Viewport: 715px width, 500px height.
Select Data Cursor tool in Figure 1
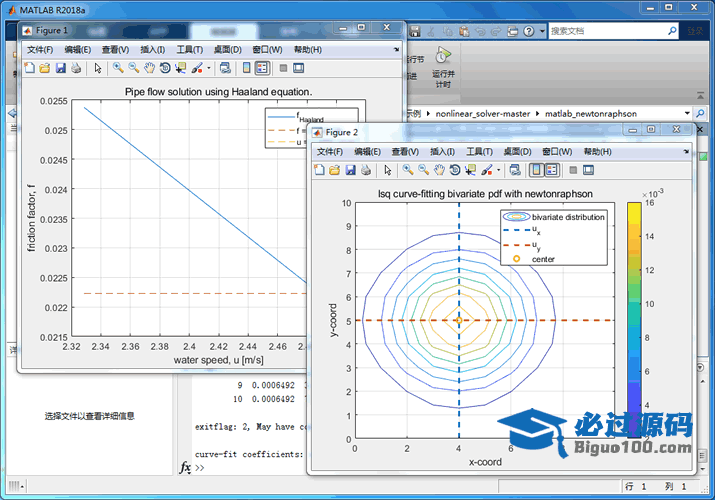click(181, 68)
